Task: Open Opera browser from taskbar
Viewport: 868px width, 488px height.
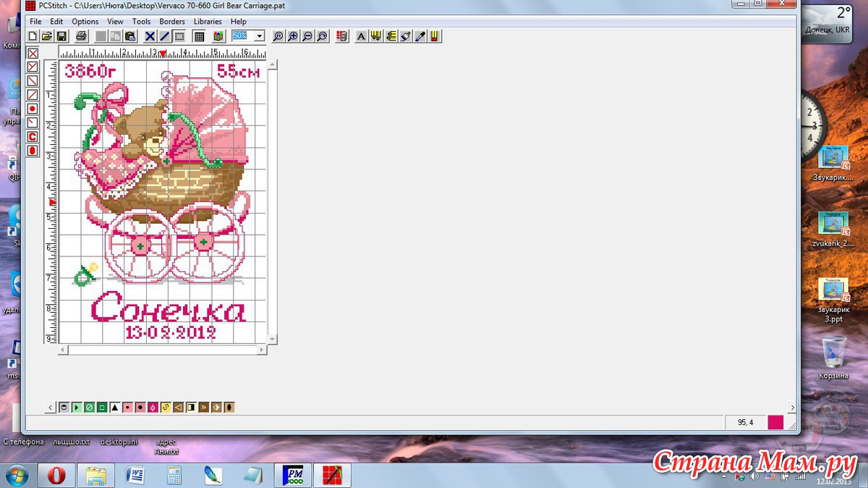Action: click(56, 476)
